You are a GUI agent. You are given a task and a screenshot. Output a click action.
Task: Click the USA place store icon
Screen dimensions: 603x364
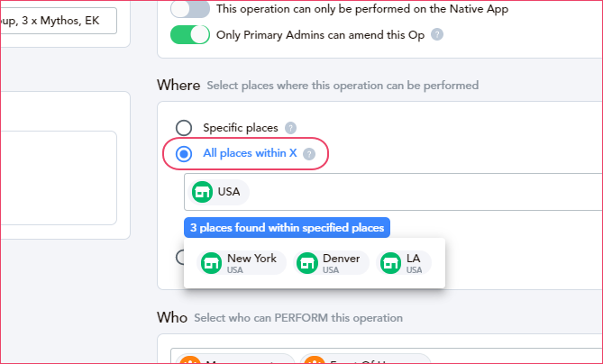pos(202,192)
